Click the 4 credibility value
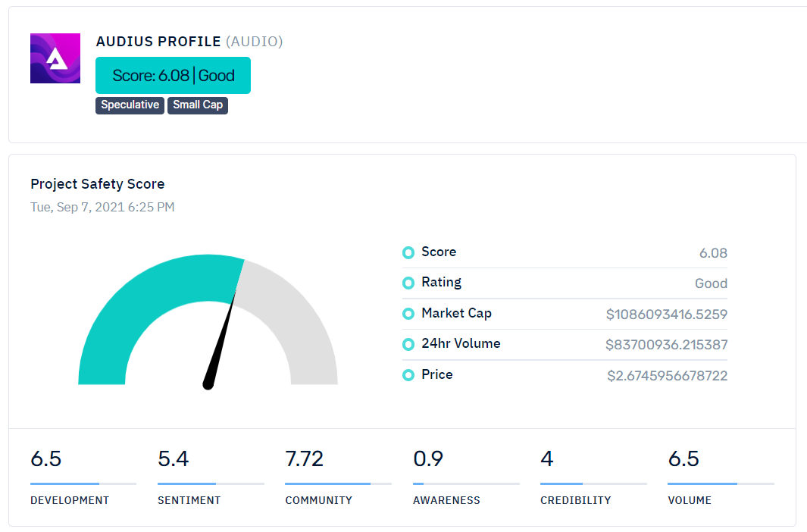This screenshot has height=532, width=807. tap(547, 459)
